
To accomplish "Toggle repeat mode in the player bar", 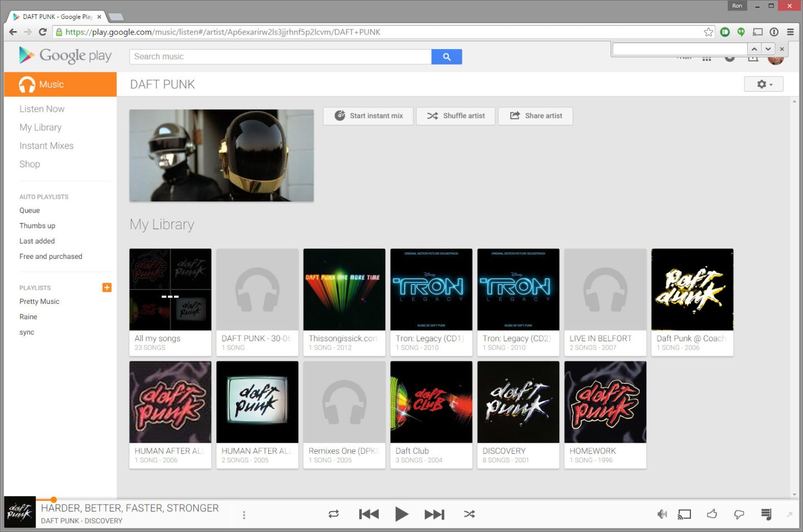I will click(x=333, y=514).
